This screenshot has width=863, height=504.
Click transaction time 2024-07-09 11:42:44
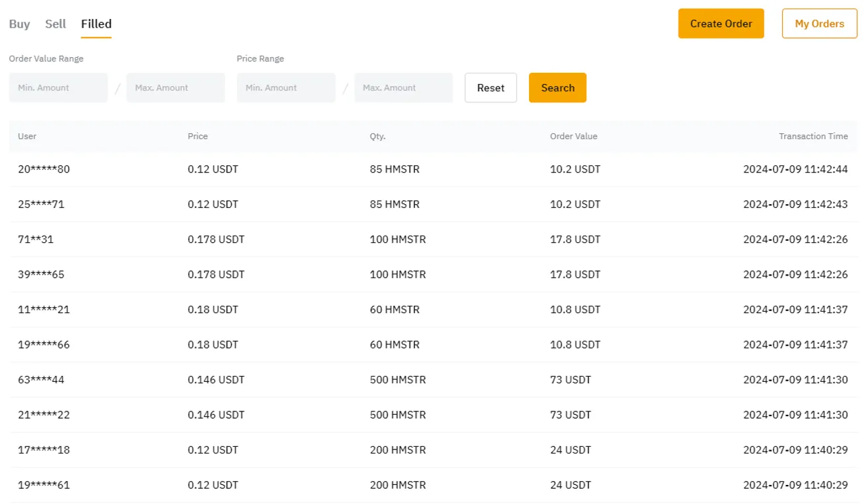tap(795, 169)
